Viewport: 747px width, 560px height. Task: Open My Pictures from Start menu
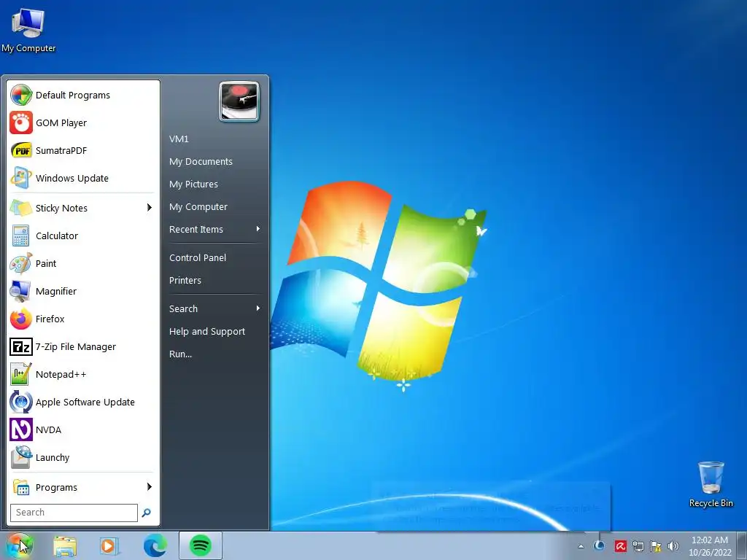tap(193, 184)
